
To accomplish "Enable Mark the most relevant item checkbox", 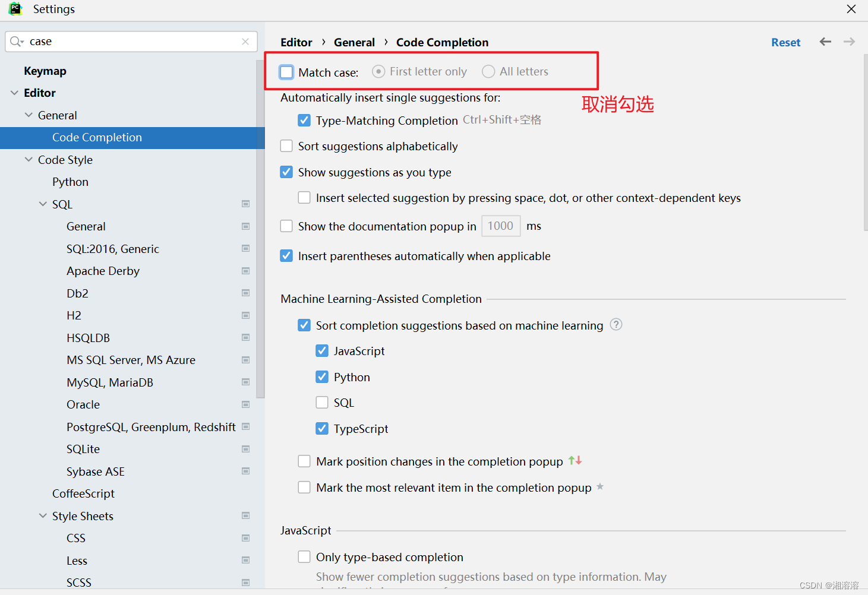I will [304, 488].
